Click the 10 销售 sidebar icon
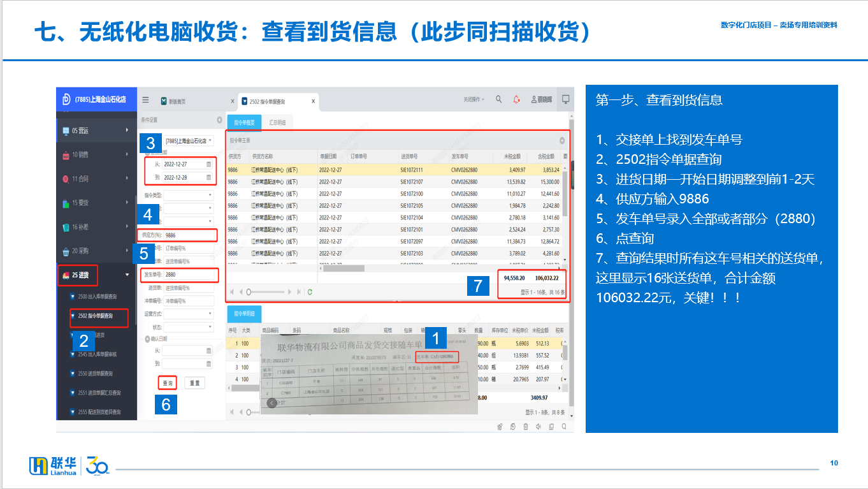 (x=66, y=155)
